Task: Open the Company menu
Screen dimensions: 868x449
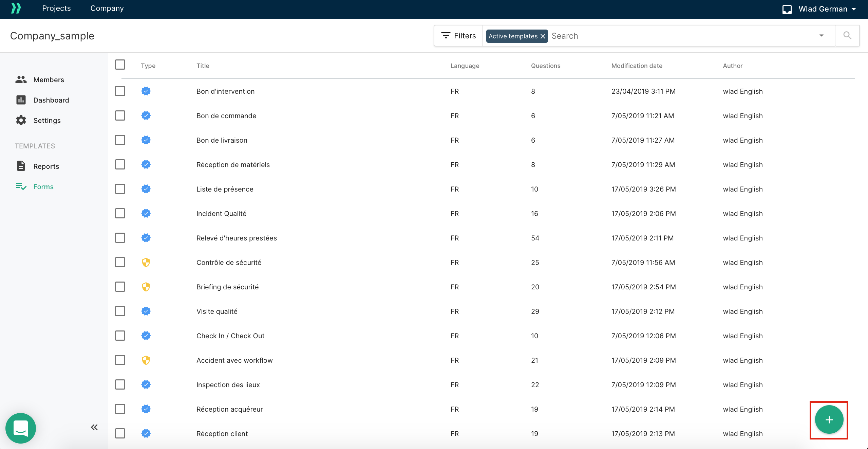Action: pos(107,8)
